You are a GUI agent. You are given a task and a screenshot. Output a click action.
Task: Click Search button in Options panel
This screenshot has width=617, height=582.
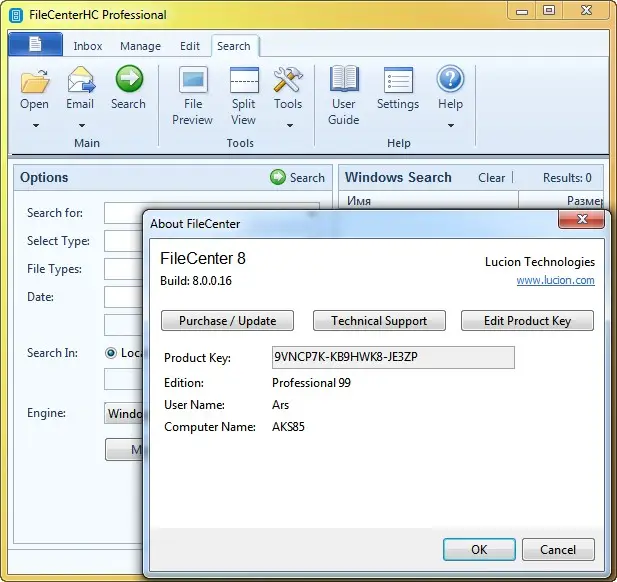pyautogui.click(x=297, y=177)
